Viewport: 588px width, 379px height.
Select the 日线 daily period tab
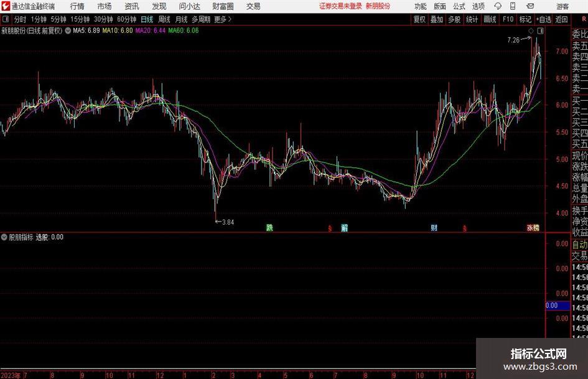(x=147, y=19)
